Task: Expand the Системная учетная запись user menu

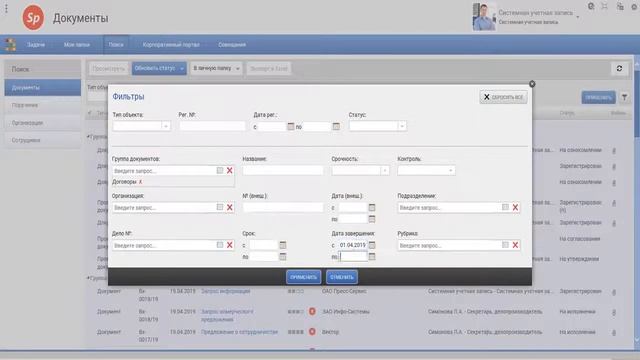Action: coord(578,17)
